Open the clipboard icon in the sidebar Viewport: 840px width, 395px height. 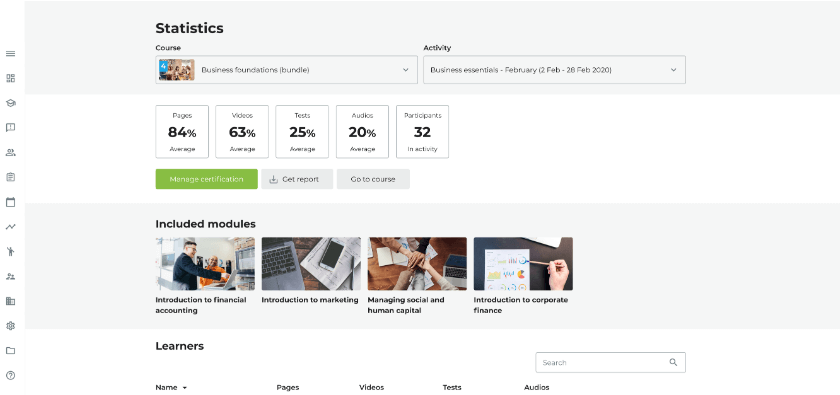pos(10,177)
